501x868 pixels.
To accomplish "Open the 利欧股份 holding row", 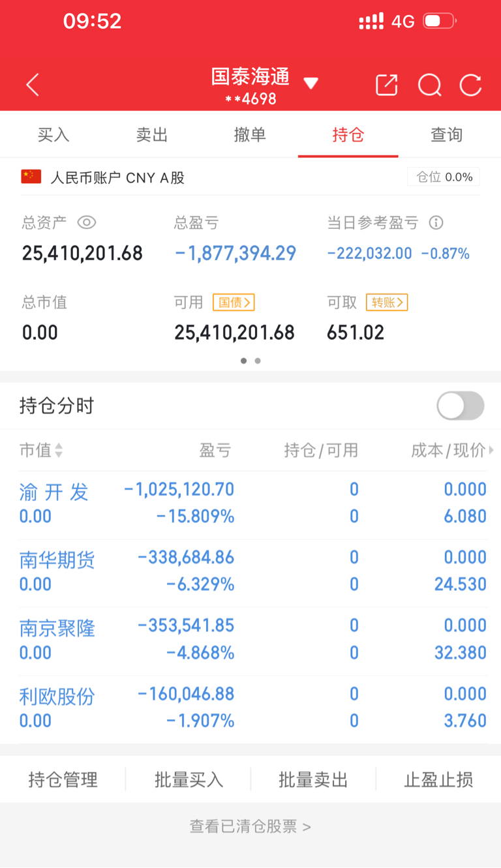I will pos(250,708).
